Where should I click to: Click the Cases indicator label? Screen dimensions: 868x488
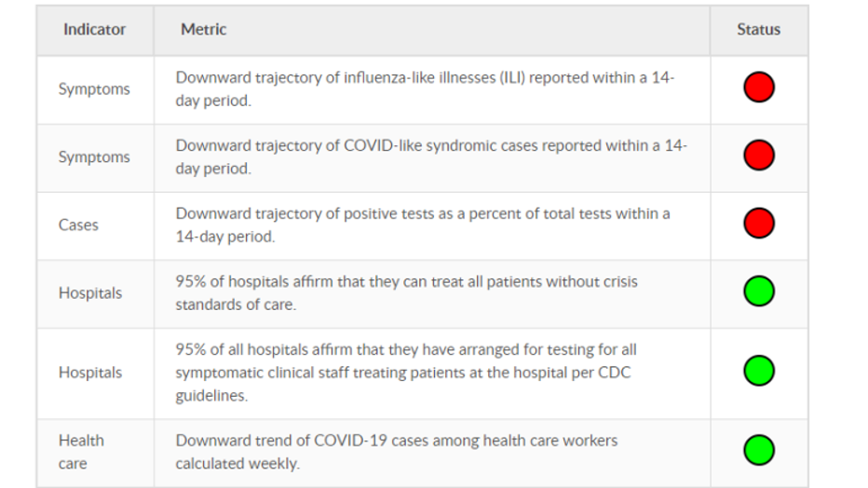tap(78, 225)
